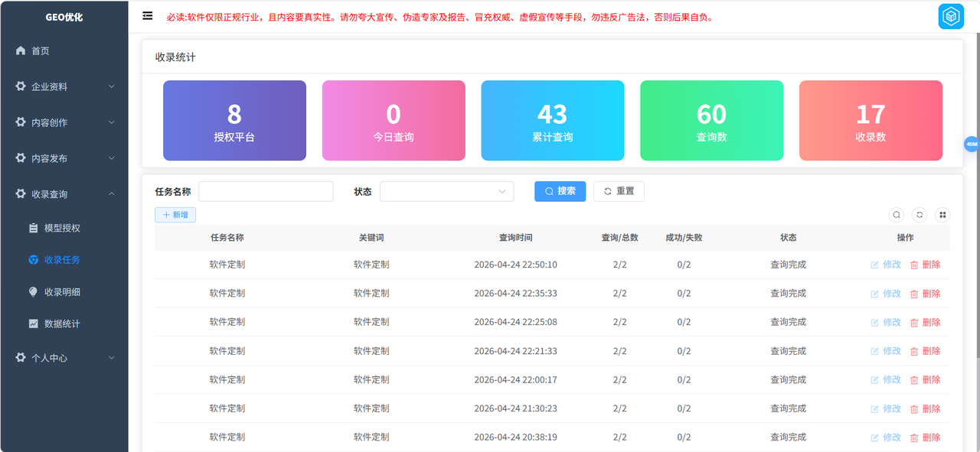980x452 pixels.
Task: Expand 内容发布 menu chevron
Action: (112, 158)
